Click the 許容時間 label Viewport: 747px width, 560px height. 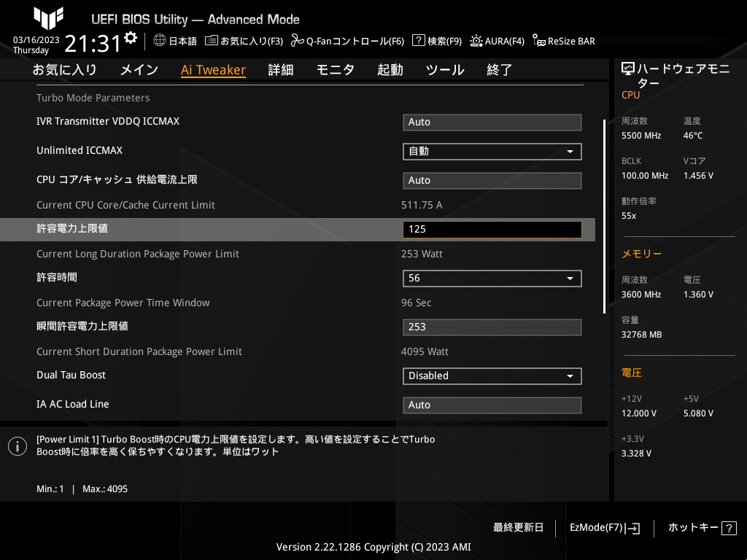click(x=57, y=278)
